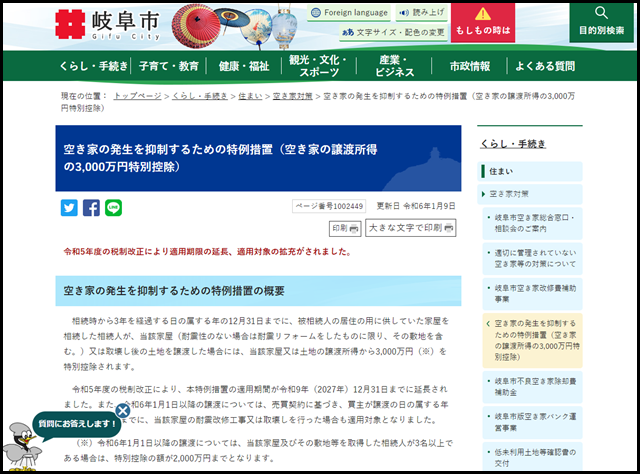Close the chatbot speech bubble

tap(122, 411)
